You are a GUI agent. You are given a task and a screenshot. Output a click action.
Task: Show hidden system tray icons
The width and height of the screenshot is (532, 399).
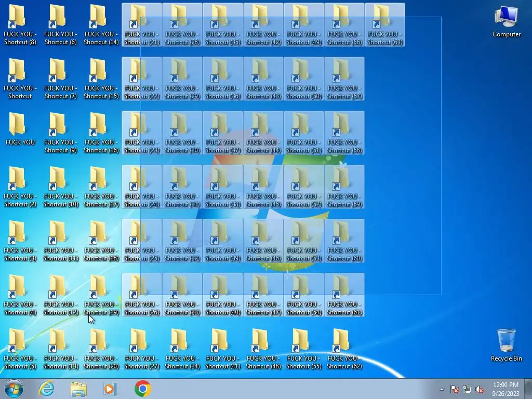[x=442, y=389]
